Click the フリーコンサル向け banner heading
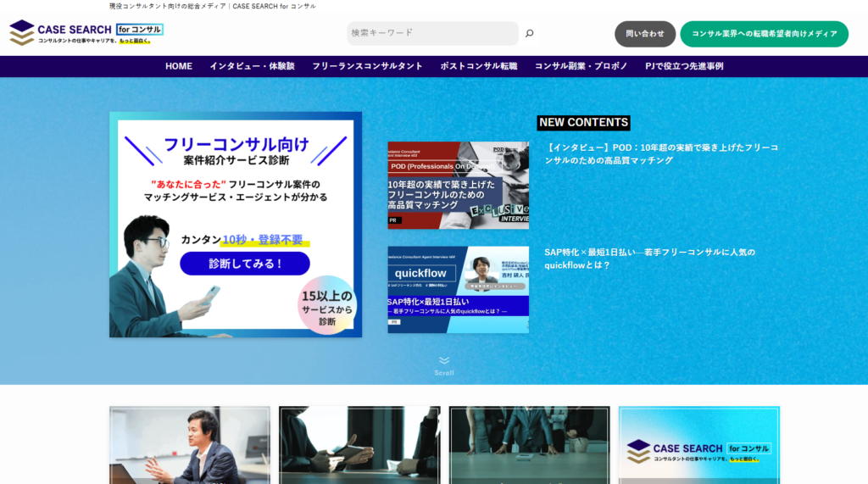 click(236, 145)
